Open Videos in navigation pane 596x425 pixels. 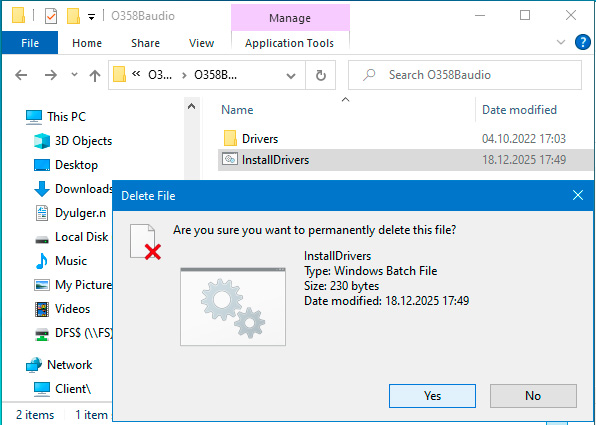[72, 309]
